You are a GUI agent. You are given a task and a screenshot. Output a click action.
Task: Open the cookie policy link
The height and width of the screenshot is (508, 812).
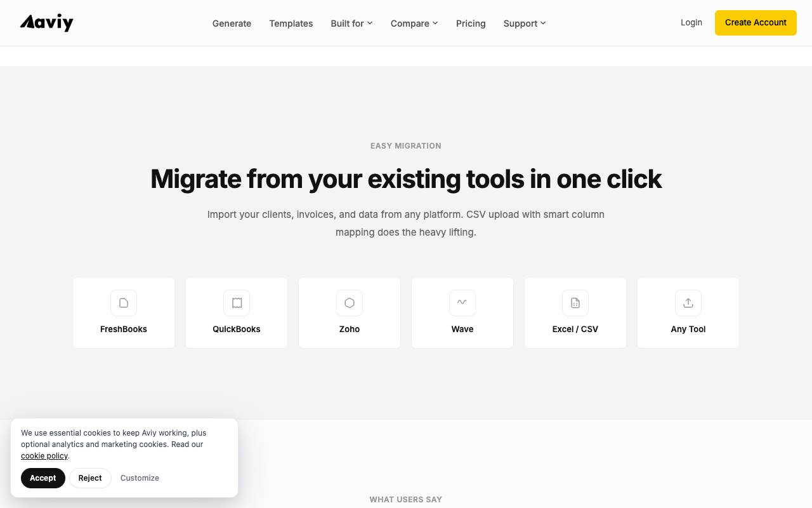[44, 456]
